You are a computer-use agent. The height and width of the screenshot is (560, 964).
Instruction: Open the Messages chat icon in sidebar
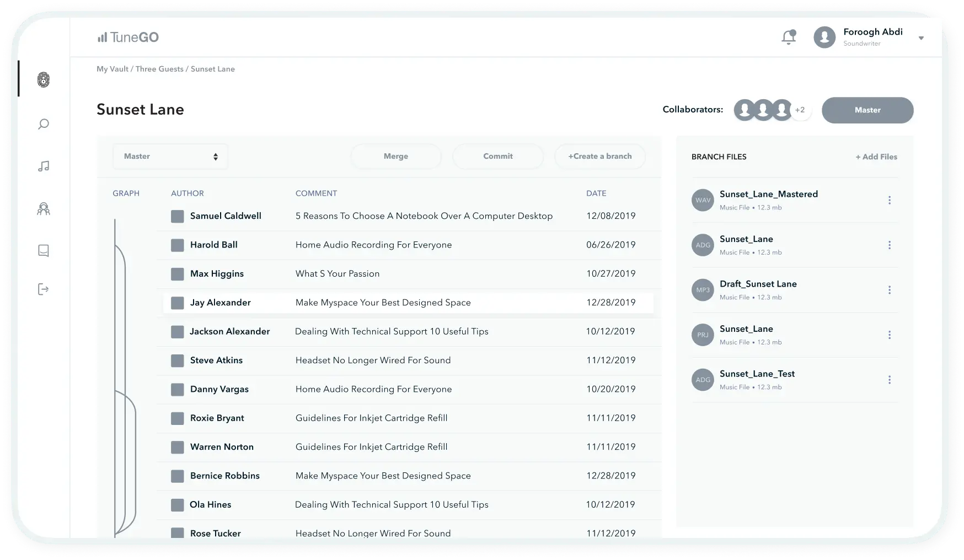(43, 251)
